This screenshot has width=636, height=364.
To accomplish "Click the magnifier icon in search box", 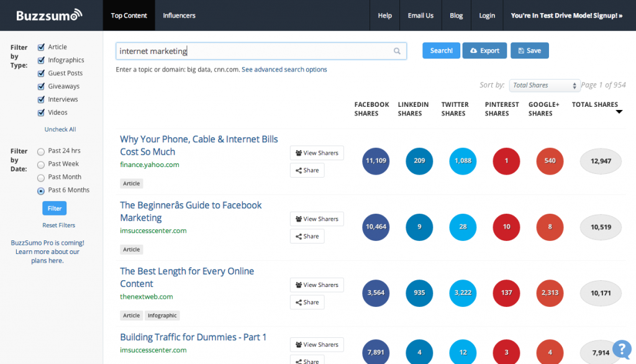I will (x=397, y=51).
